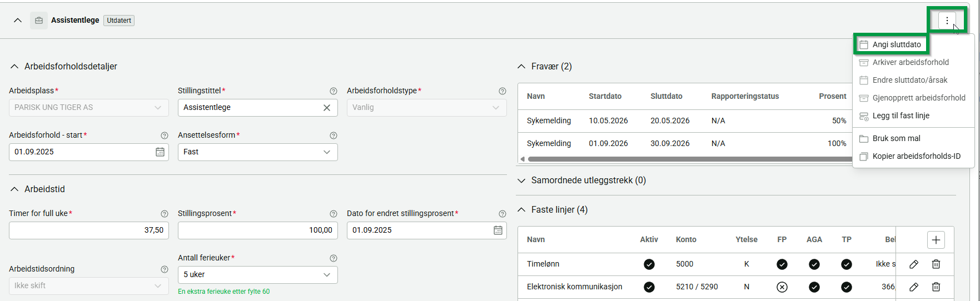
Task: Toggle Aktiv checkmark for Elektronisk kommunikasjon
Action: (x=649, y=287)
